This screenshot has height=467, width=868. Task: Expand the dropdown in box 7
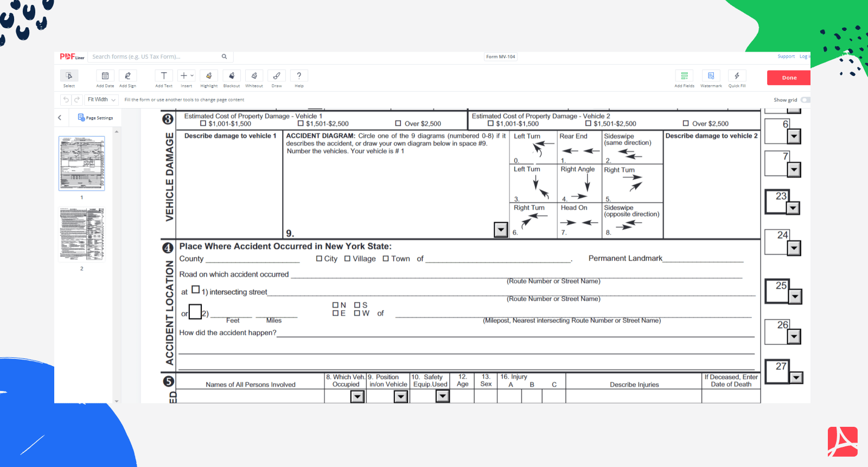pos(794,170)
